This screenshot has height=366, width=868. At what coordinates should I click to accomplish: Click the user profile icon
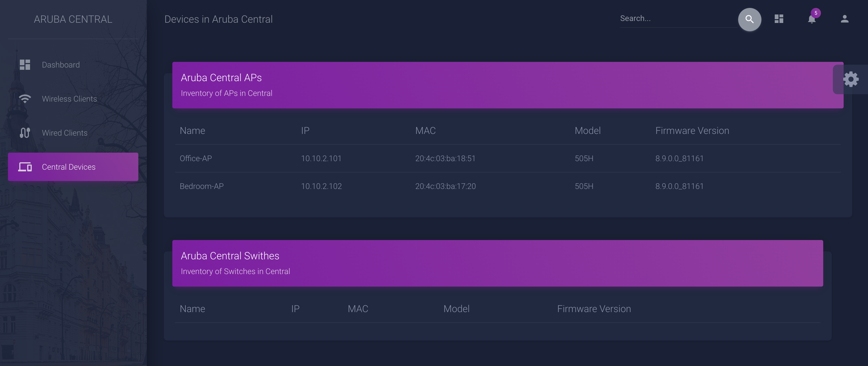click(x=844, y=19)
